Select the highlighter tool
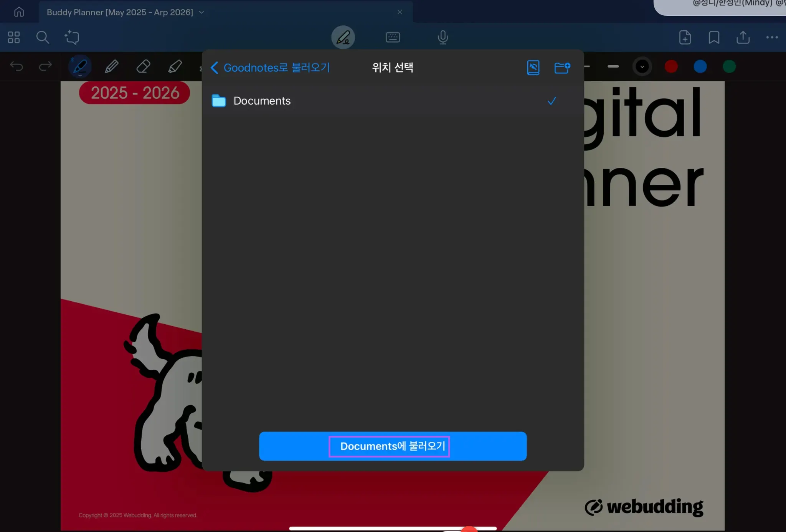 click(175, 67)
